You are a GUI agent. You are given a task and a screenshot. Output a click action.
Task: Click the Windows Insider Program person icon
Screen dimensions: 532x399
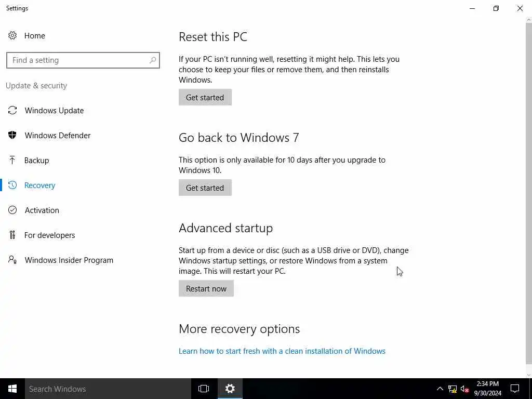pos(12,260)
